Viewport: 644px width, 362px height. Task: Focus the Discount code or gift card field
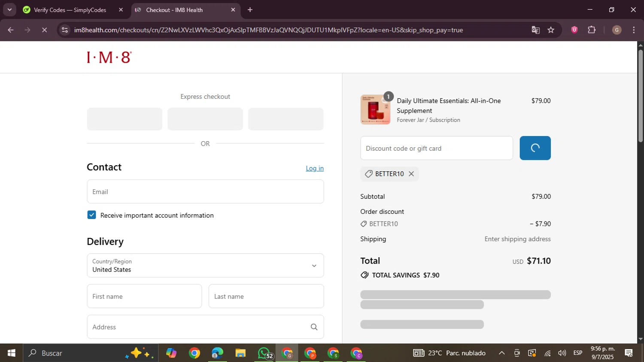click(437, 148)
